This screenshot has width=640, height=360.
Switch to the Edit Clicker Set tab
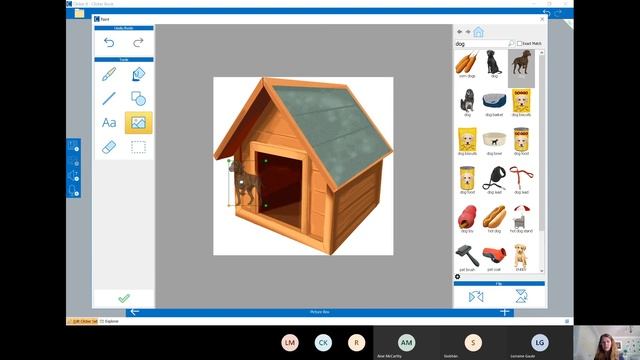[83, 322]
